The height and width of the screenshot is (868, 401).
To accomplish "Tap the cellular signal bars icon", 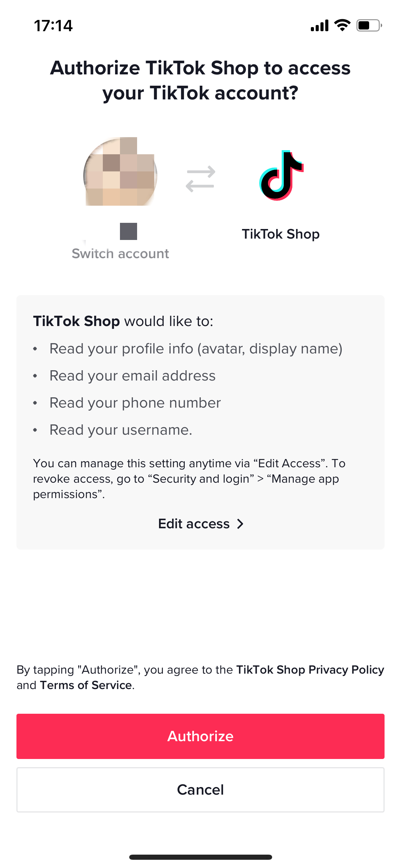I will pyautogui.click(x=319, y=25).
